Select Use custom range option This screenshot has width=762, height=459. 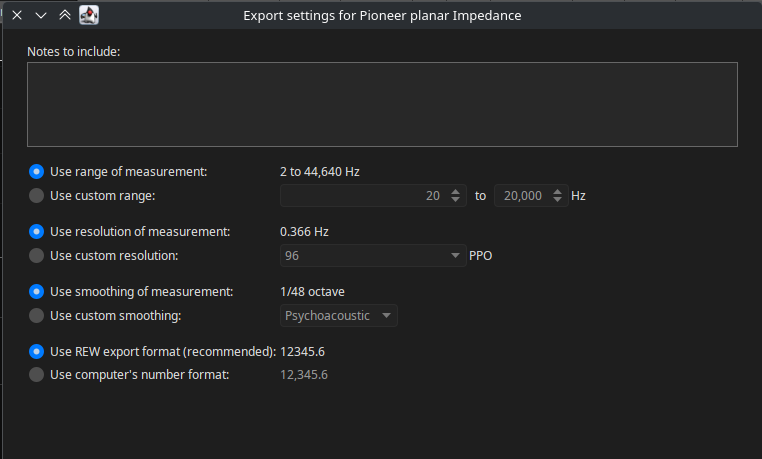(36, 196)
